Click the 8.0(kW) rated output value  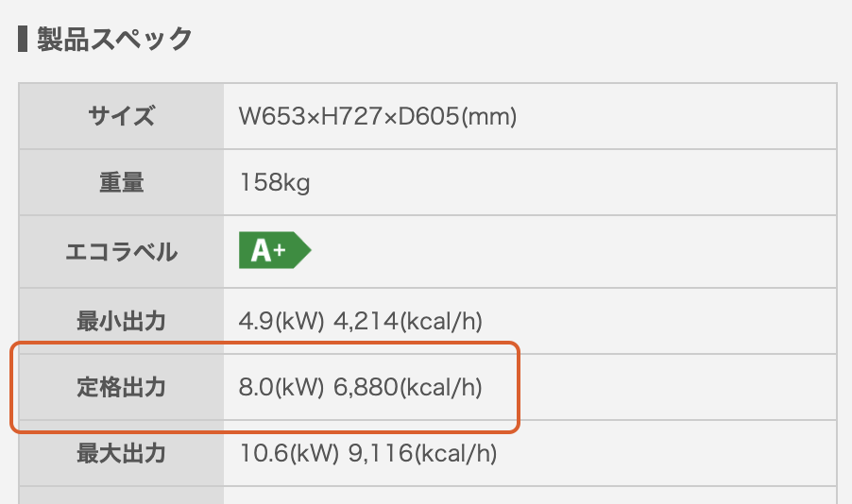click(281, 387)
